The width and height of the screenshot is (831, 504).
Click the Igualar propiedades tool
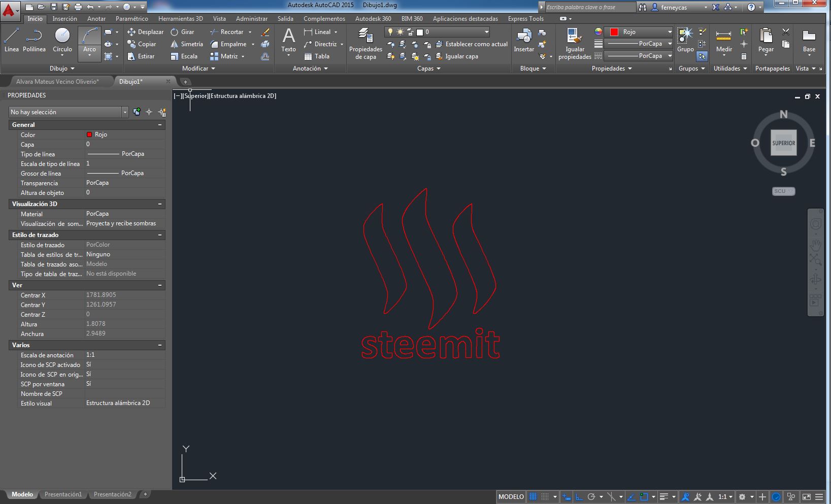pos(575,44)
